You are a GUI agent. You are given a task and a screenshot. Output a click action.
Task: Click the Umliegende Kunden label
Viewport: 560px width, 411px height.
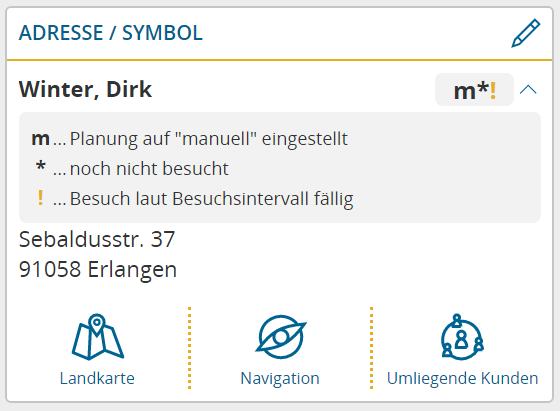tap(462, 378)
